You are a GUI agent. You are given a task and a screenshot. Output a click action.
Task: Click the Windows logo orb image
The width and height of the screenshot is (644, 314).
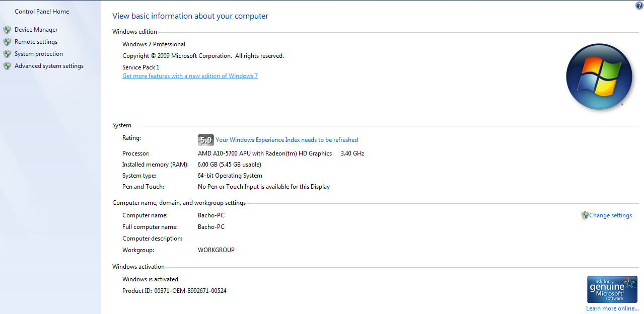[x=599, y=76]
